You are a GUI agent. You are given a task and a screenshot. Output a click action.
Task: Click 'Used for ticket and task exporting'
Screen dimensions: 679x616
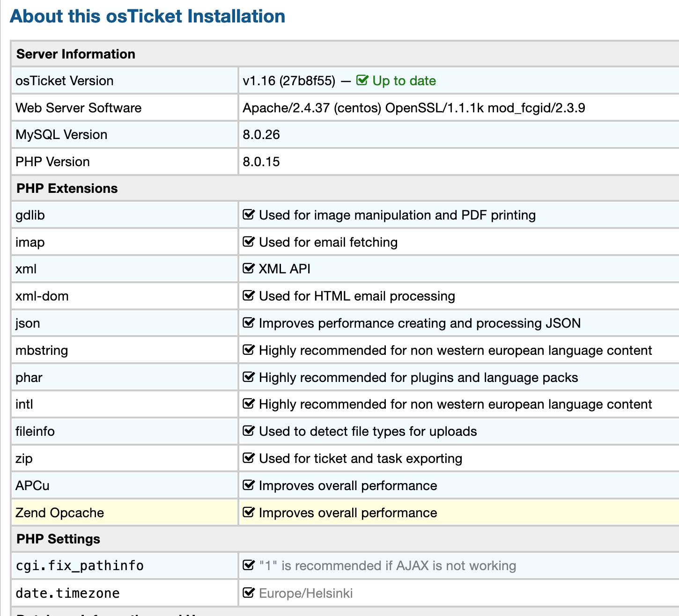tap(361, 458)
